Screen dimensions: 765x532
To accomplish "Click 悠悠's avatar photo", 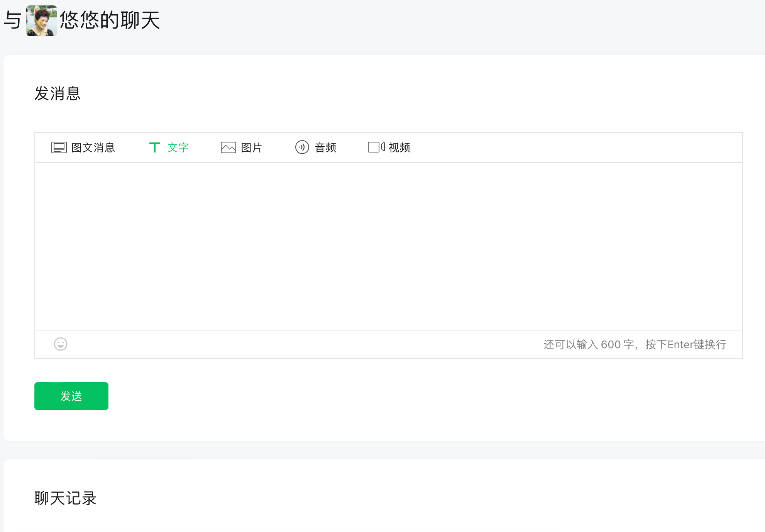I will [42, 21].
